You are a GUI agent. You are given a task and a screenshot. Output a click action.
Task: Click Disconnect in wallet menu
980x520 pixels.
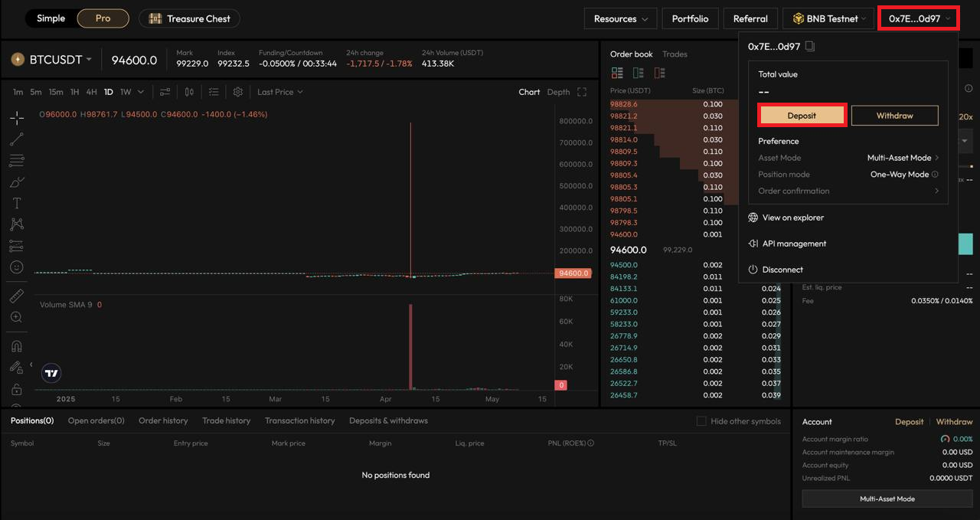(x=782, y=270)
